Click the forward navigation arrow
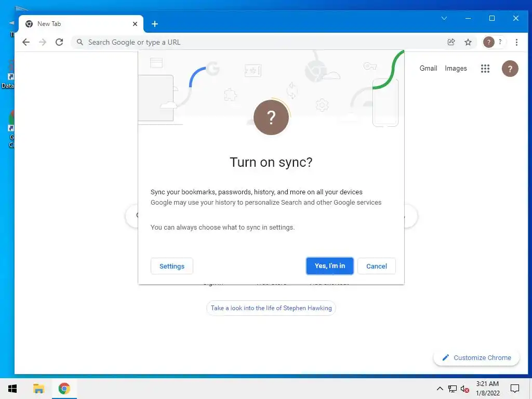The width and height of the screenshot is (532, 399). click(43, 42)
